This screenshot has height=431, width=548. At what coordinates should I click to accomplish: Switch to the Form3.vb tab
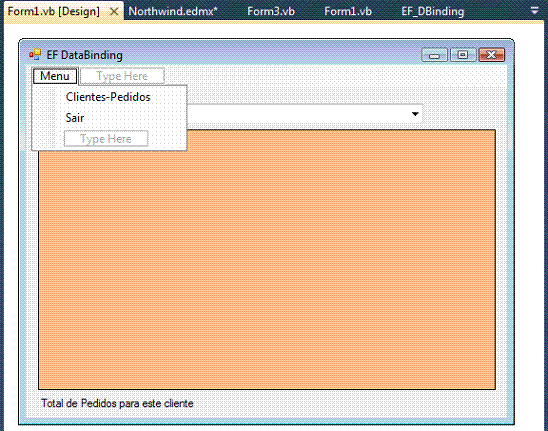(x=271, y=12)
